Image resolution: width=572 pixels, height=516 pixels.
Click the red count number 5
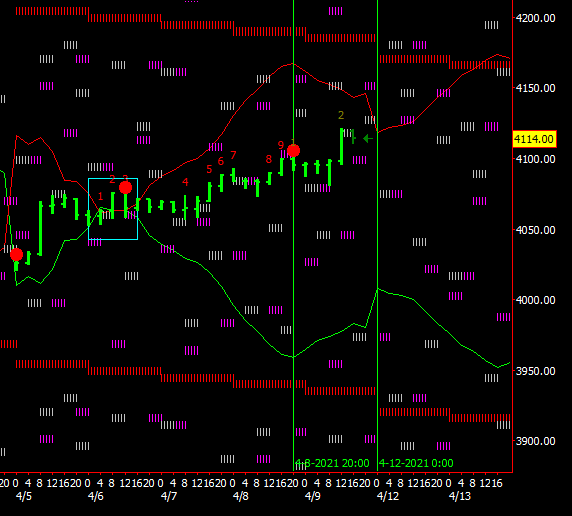209,169
